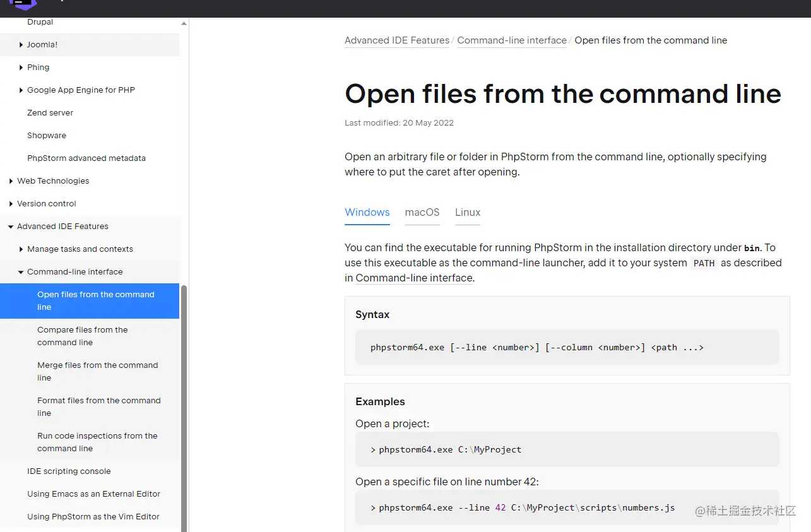
Task: Click 'Open a project:' text
Action: click(x=392, y=424)
